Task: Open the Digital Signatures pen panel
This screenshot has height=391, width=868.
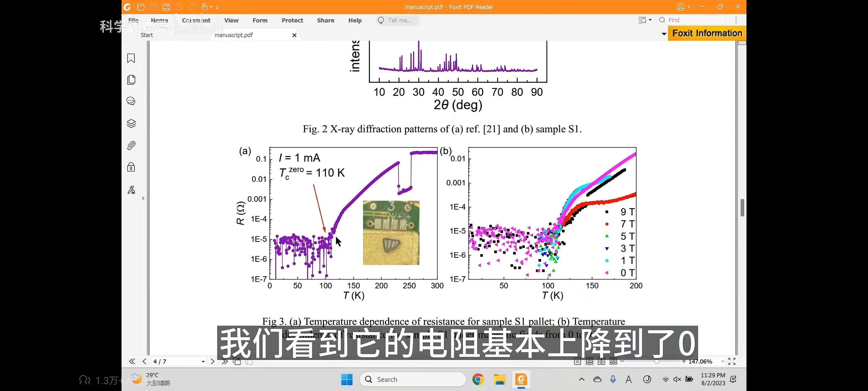Action: [131, 190]
